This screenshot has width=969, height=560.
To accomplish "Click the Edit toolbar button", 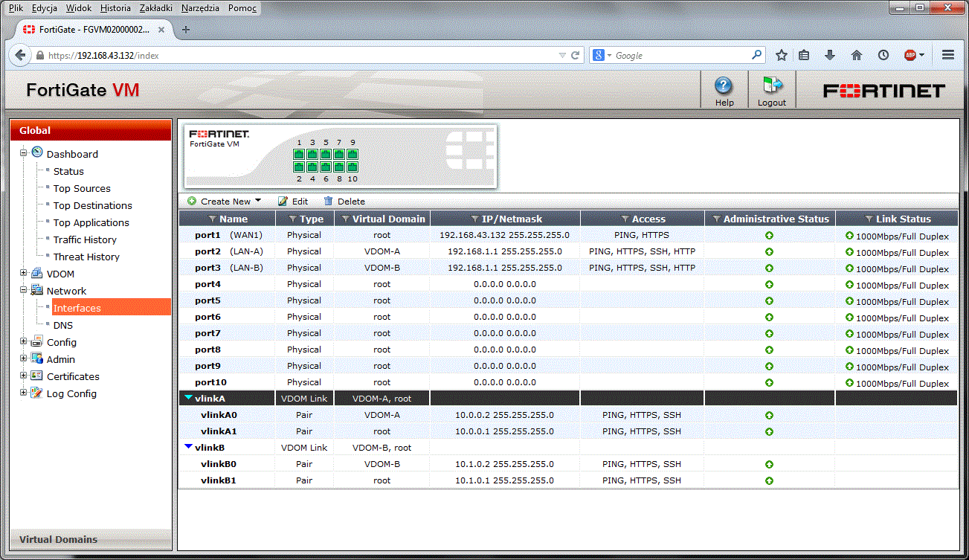I will point(293,202).
